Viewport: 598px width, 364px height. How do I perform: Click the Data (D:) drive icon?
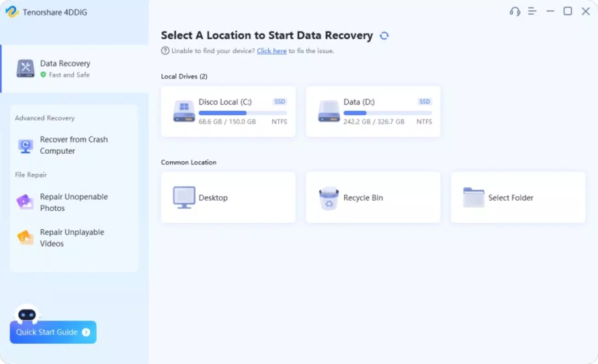pyautogui.click(x=329, y=111)
